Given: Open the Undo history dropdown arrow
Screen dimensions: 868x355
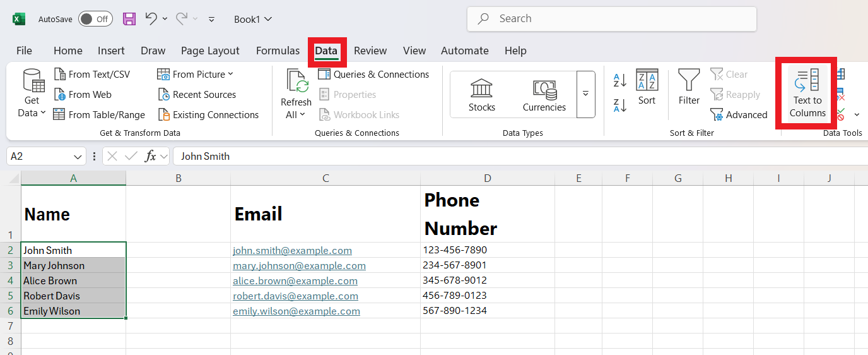Looking at the screenshot, I should coord(165,19).
